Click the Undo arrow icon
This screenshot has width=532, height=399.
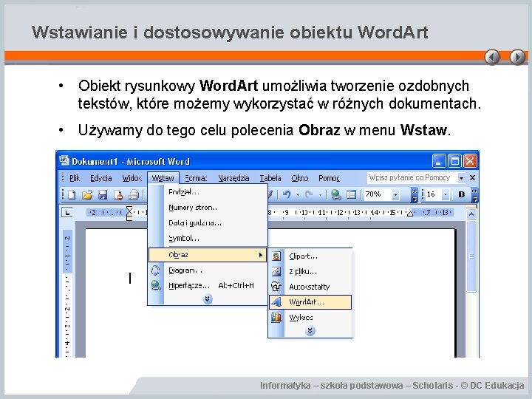click(287, 194)
